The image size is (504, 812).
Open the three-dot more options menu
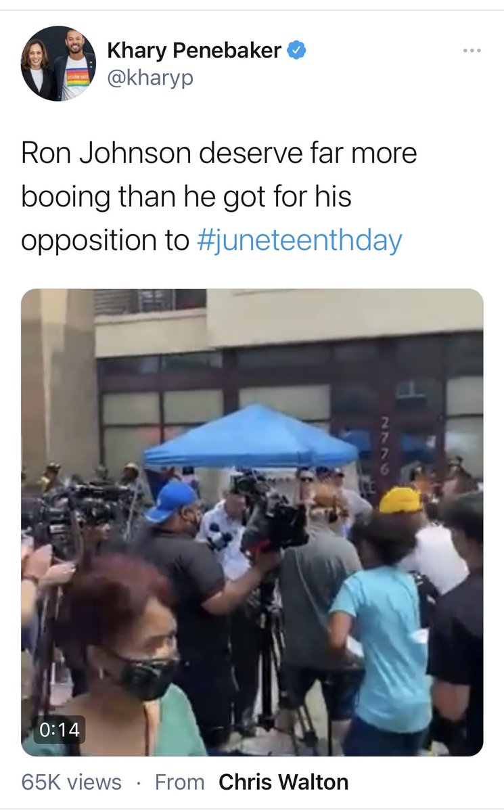pyautogui.click(x=472, y=51)
